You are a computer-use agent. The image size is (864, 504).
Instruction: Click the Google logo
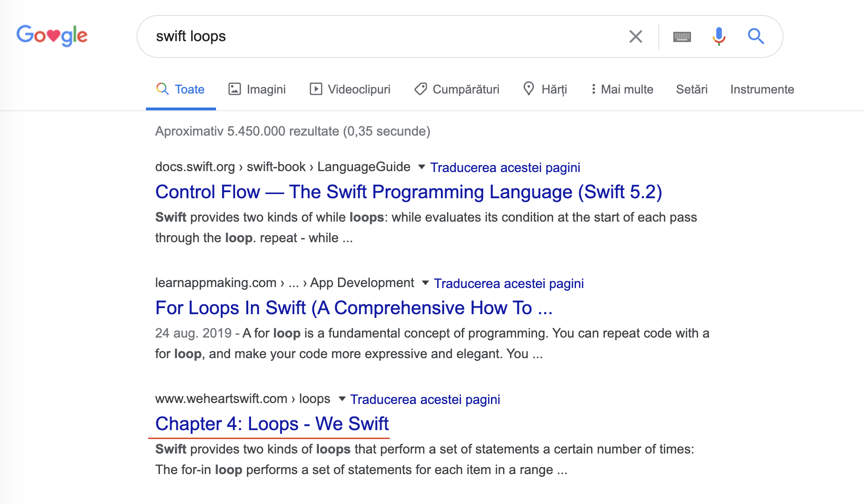(x=52, y=36)
